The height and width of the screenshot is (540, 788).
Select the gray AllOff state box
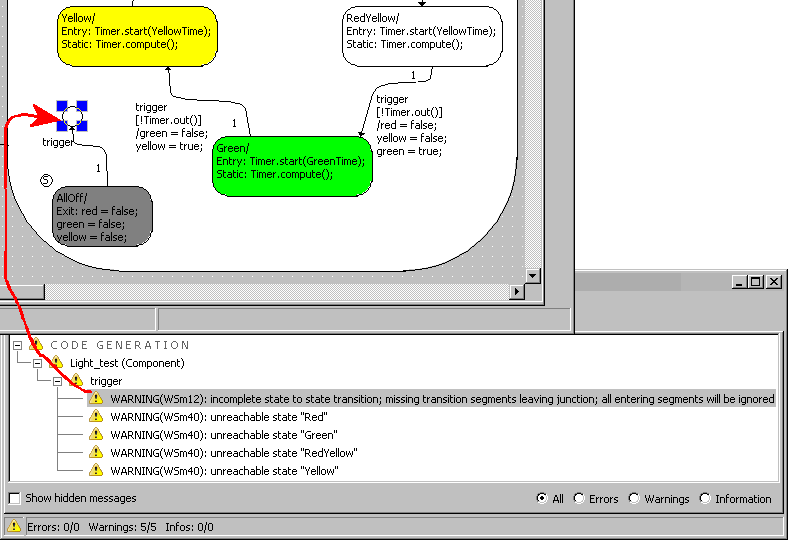pos(102,217)
